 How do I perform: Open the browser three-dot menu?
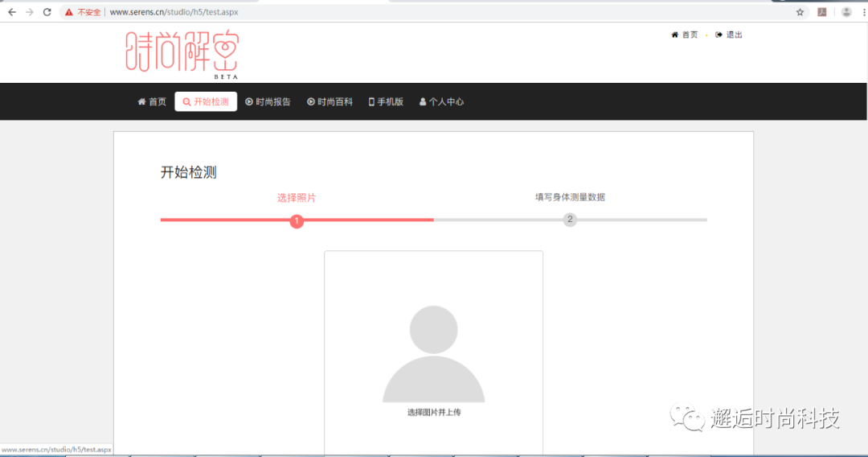click(864, 12)
